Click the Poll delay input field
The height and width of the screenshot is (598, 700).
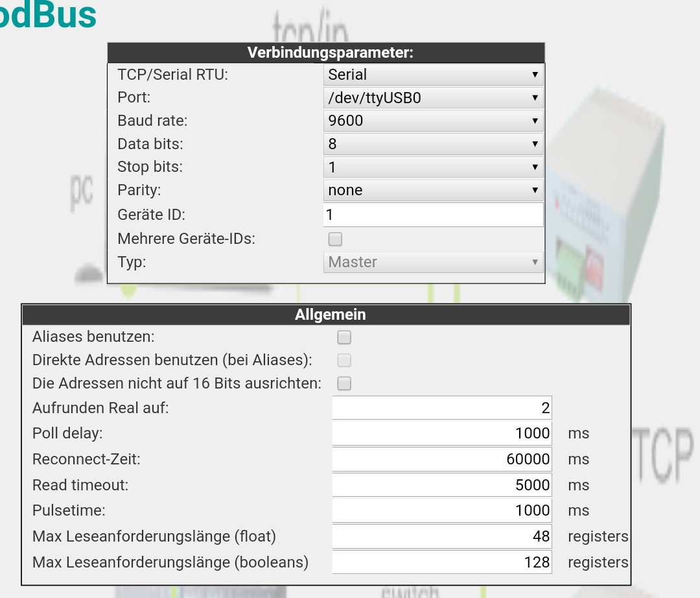click(x=442, y=433)
